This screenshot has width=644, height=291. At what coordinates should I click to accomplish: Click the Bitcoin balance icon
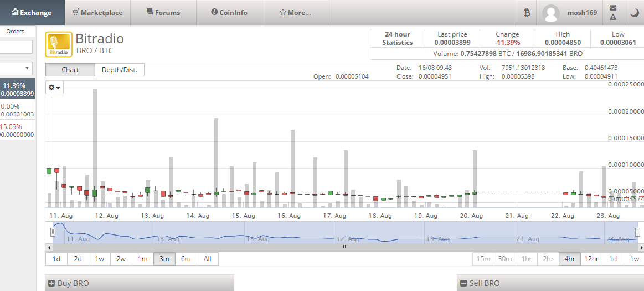[x=527, y=13]
